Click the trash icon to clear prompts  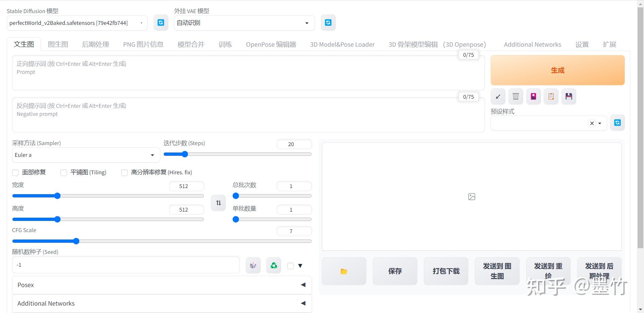[x=516, y=96]
